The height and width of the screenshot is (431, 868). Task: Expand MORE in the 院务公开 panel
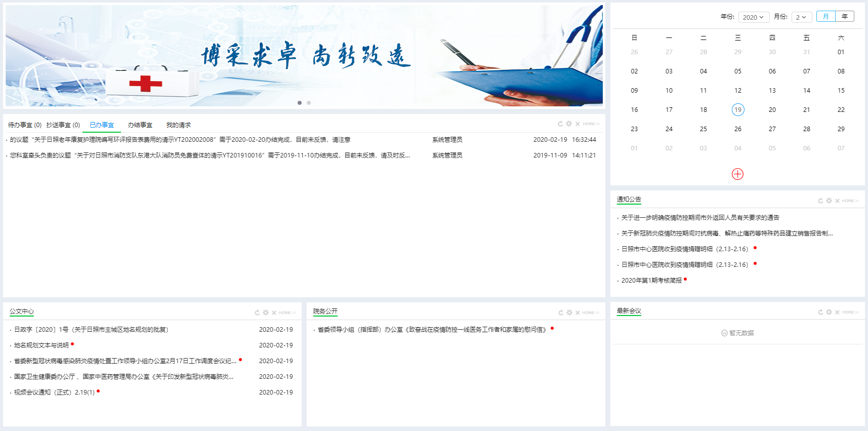point(591,313)
